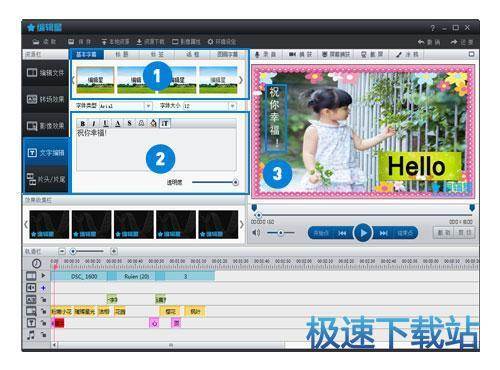Viewport: 500px width, 370px height.
Task: Open environment settings gear icon
Action: click(210, 42)
